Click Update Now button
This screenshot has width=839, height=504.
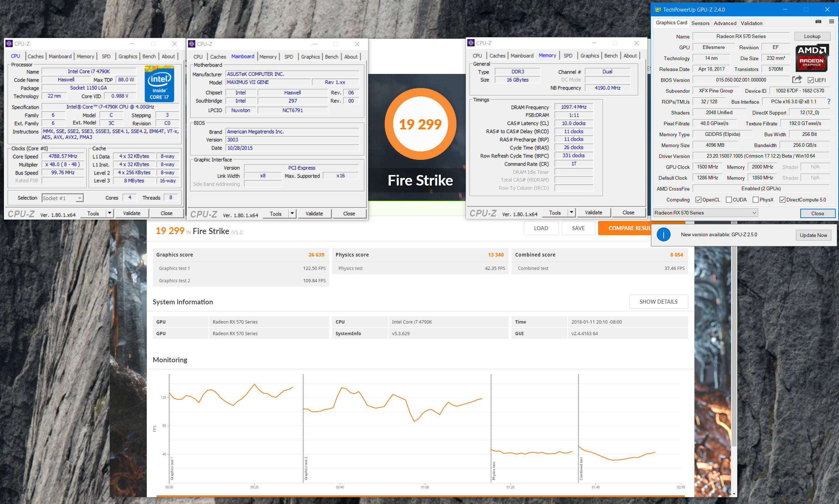click(813, 235)
